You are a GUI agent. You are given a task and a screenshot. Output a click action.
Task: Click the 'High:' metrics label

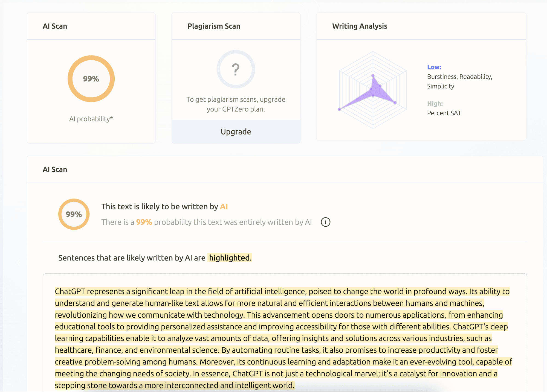click(435, 104)
